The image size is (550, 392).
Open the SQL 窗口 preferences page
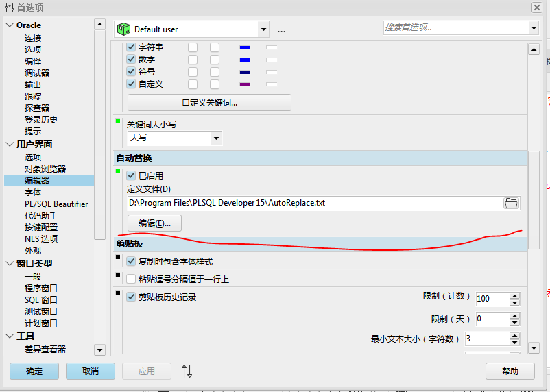click(41, 299)
